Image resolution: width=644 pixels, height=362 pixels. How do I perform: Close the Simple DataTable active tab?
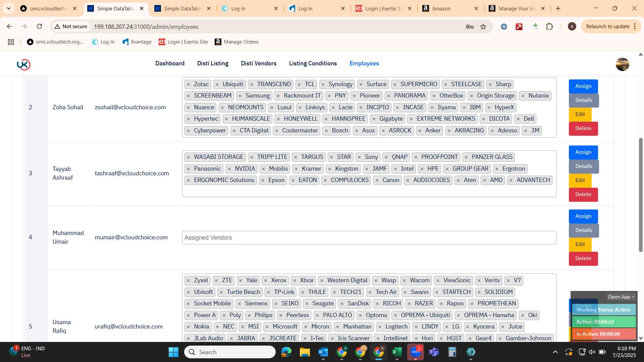pos(142,8)
